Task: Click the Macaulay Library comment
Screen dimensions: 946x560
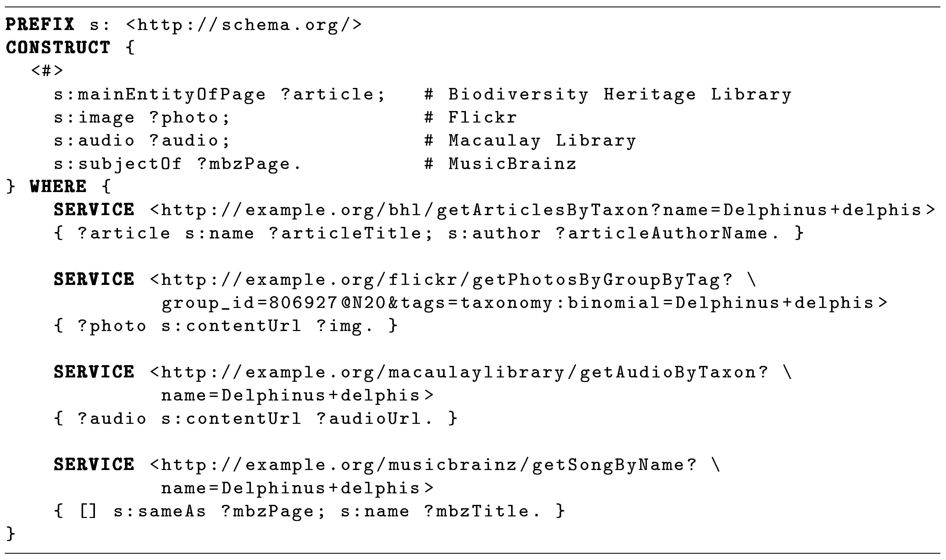Action: click(542, 141)
